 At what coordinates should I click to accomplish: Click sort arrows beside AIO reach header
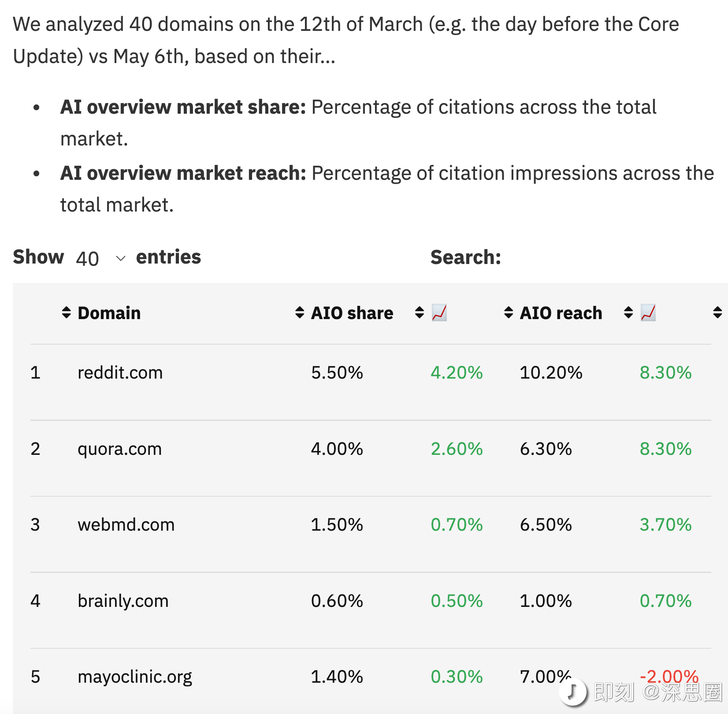(x=509, y=312)
